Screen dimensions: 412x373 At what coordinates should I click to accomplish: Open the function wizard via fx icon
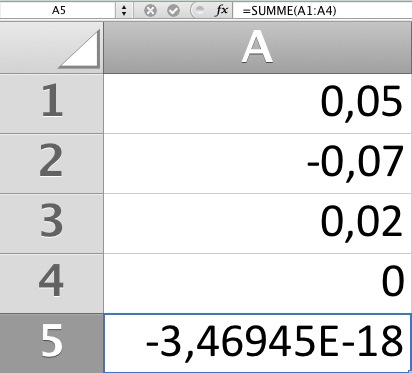point(222,11)
